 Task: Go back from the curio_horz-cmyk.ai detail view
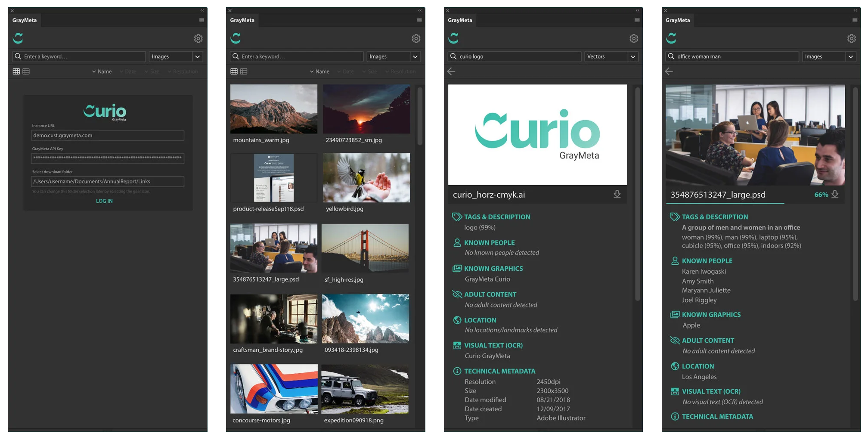(x=451, y=71)
